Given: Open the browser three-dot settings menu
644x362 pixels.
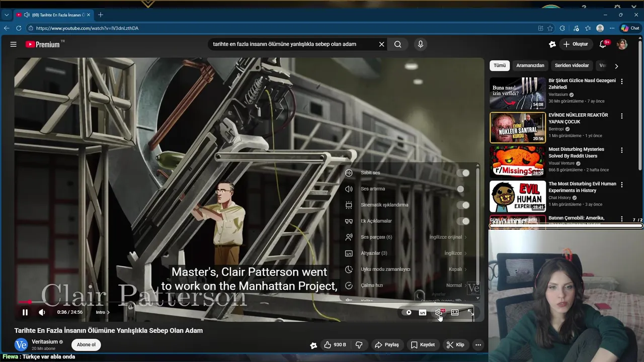Looking at the screenshot, I should (x=612, y=28).
